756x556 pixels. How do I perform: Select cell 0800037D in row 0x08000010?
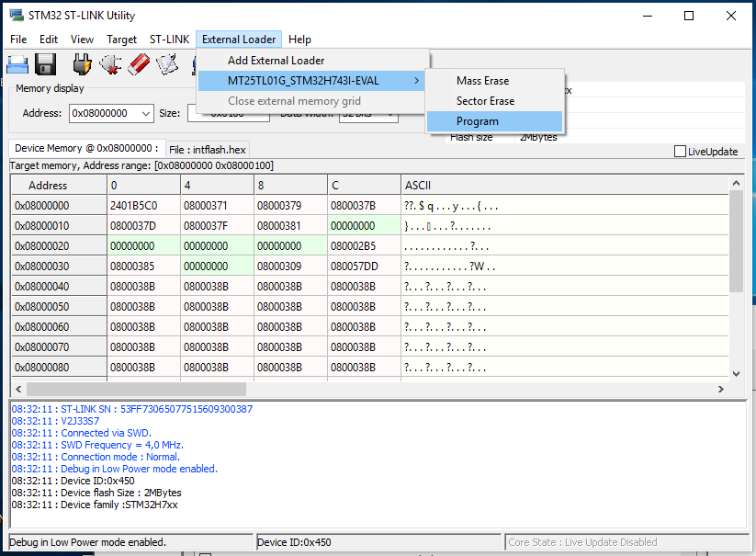point(144,226)
